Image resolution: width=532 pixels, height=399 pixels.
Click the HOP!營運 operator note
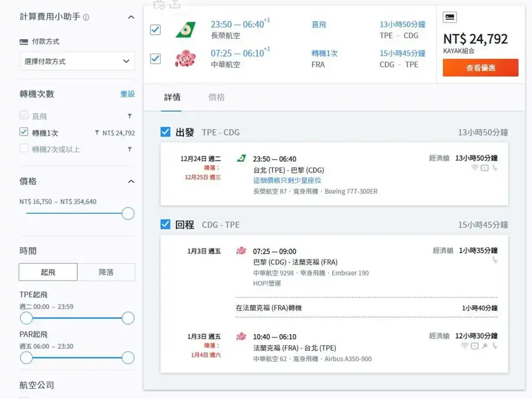click(x=267, y=284)
